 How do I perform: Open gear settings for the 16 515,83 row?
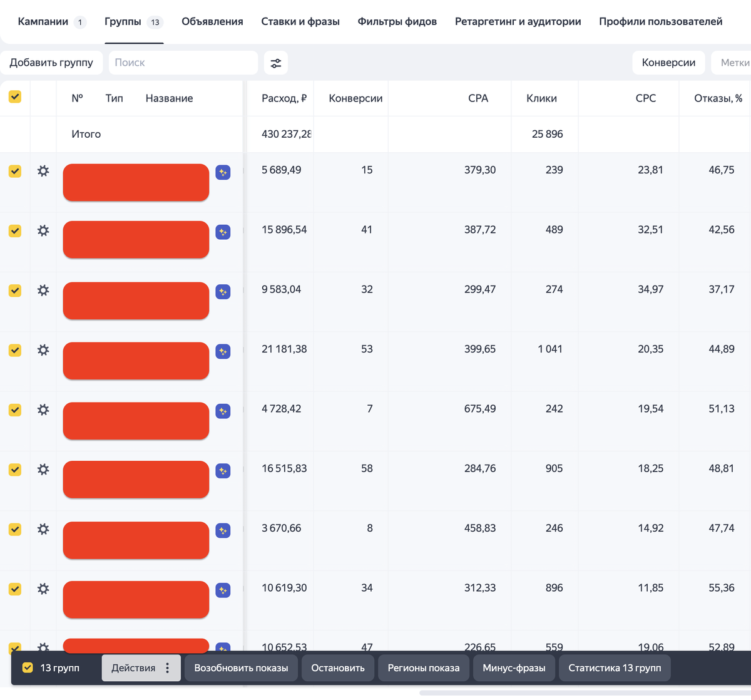[x=43, y=470]
